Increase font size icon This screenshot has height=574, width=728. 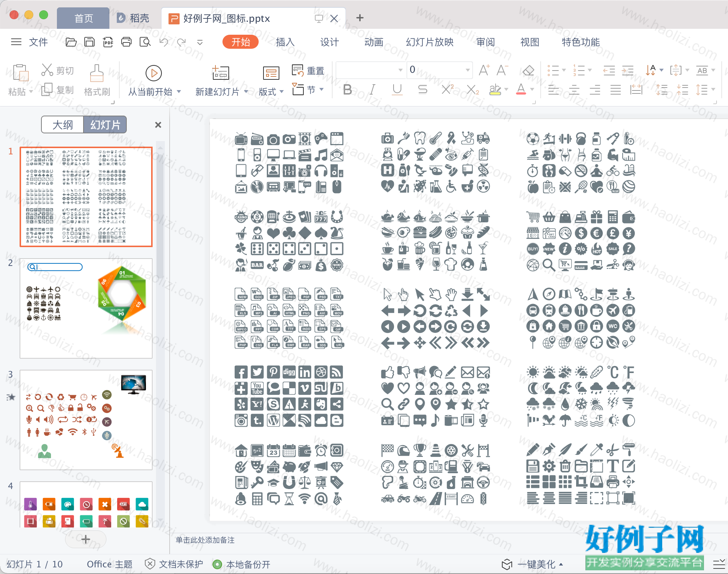pos(484,70)
